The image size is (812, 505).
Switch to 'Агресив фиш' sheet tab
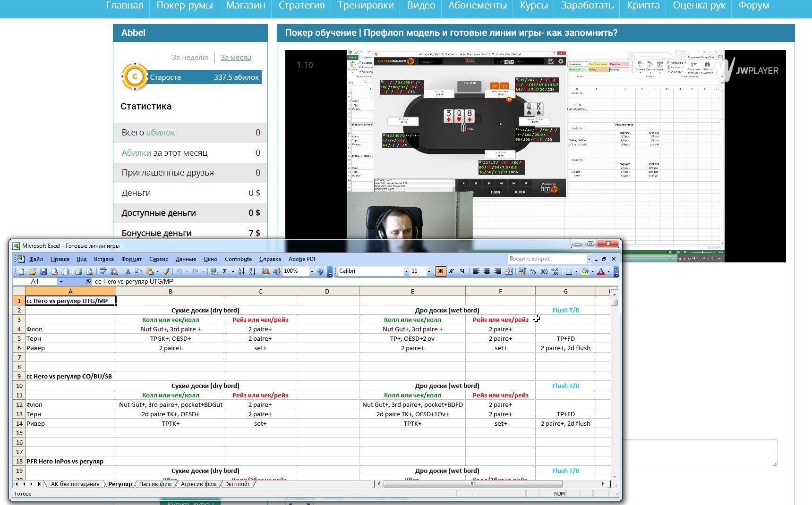click(x=198, y=484)
